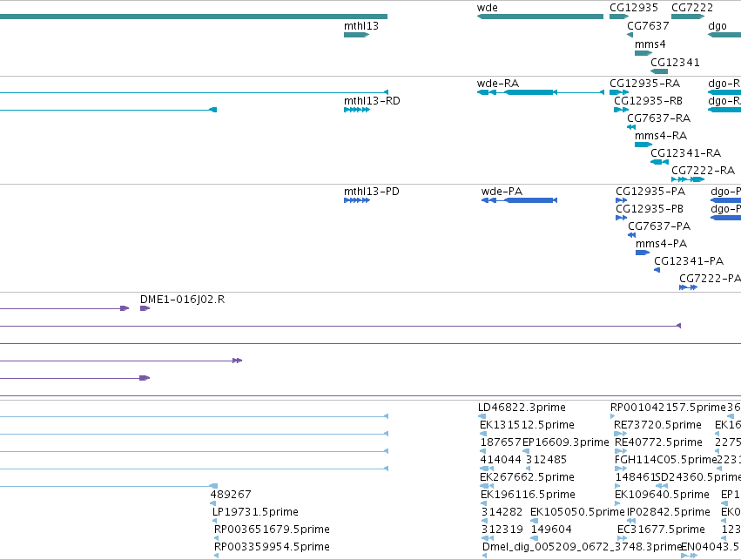Viewport: 741px width, 560px height.
Task: Select the wde-RA transcript label
Action: [x=497, y=84]
